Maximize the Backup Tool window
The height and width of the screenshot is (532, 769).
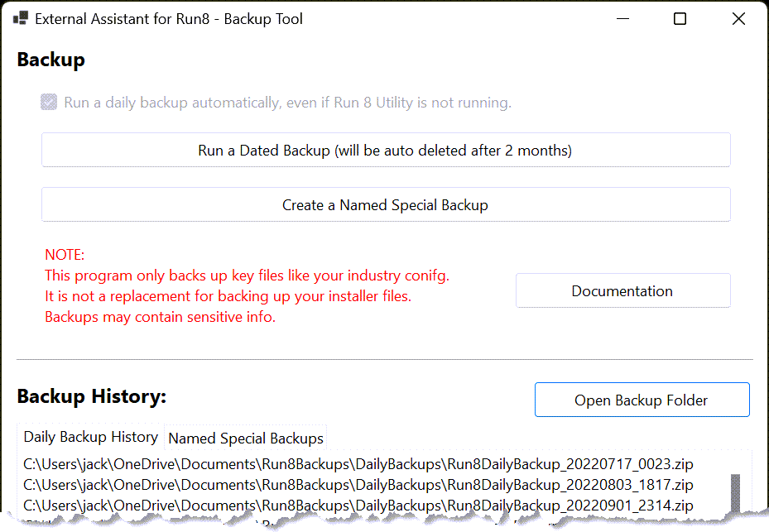pyautogui.click(x=680, y=18)
